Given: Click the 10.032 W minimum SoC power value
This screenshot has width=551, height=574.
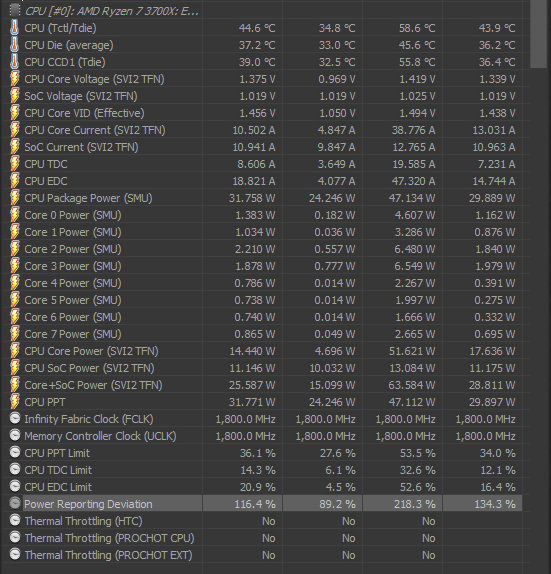Looking at the screenshot, I should pyautogui.click(x=332, y=368).
